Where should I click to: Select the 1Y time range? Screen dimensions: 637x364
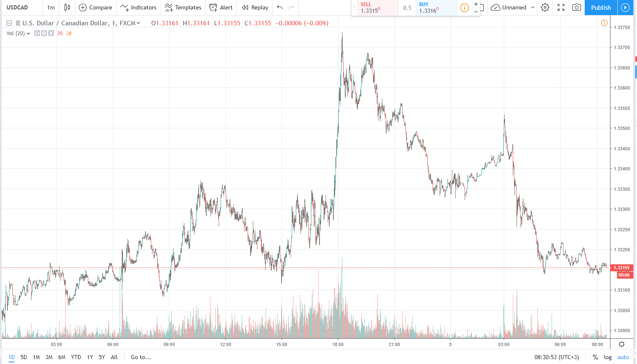pos(90,357)
